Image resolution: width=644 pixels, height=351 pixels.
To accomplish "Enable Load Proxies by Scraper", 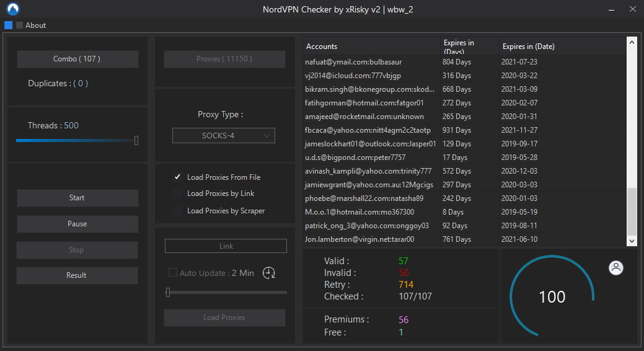I will pyautogui.click(x=178, y=211).
